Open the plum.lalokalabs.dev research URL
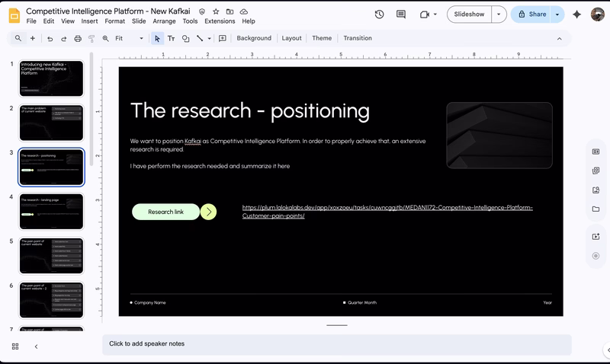Viewport: 610px width, 364px height. (387, 212)
